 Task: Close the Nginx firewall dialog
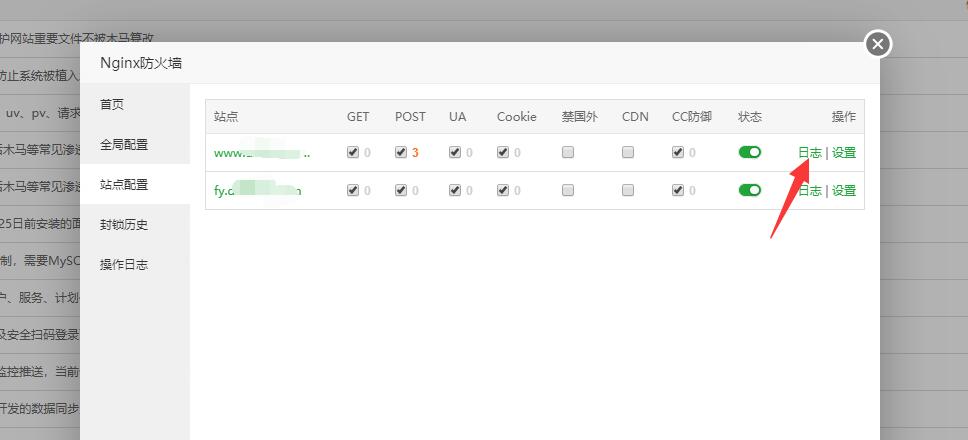click(878, 44)
